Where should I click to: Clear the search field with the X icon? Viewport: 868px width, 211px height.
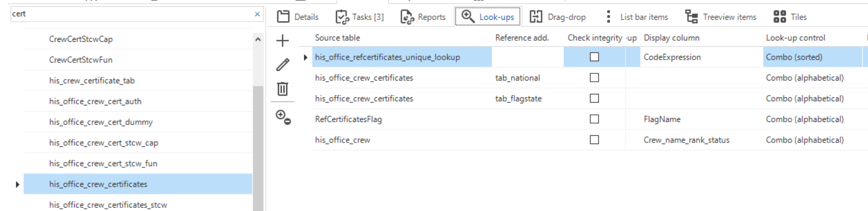(257, 14)
